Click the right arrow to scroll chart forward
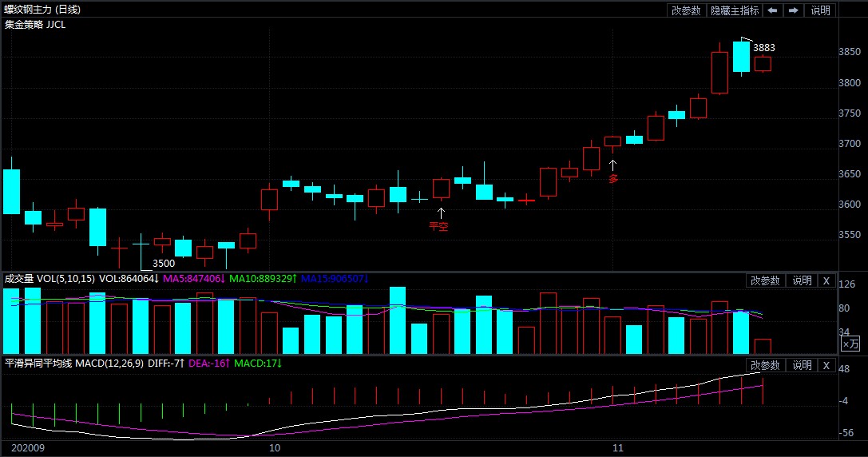 point(793,10)
